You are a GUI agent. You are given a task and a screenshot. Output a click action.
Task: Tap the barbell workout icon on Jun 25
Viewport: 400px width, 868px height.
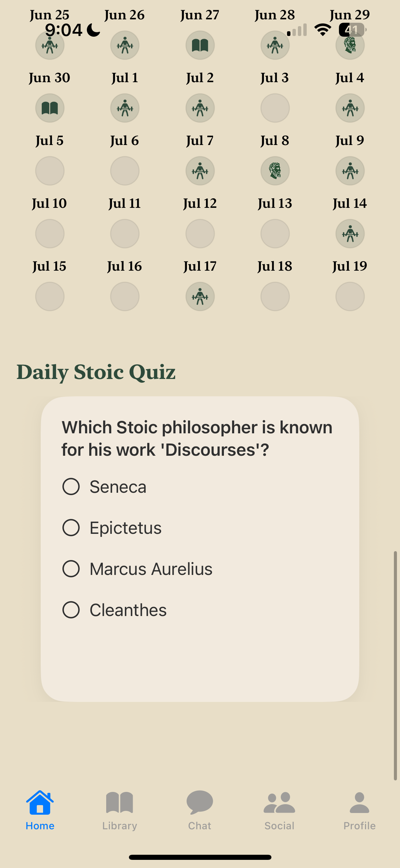pyautogui.click(x=50, y=45)
